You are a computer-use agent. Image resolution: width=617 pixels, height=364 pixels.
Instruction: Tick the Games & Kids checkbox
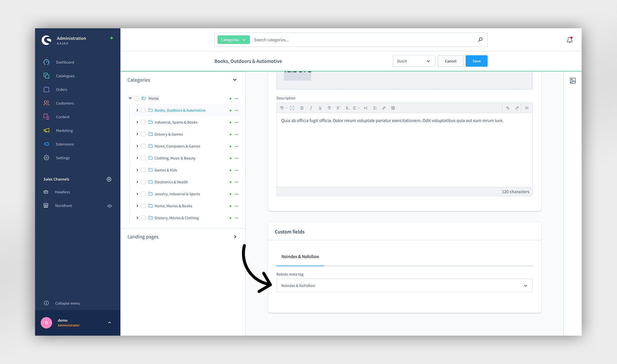pos(143,170)
